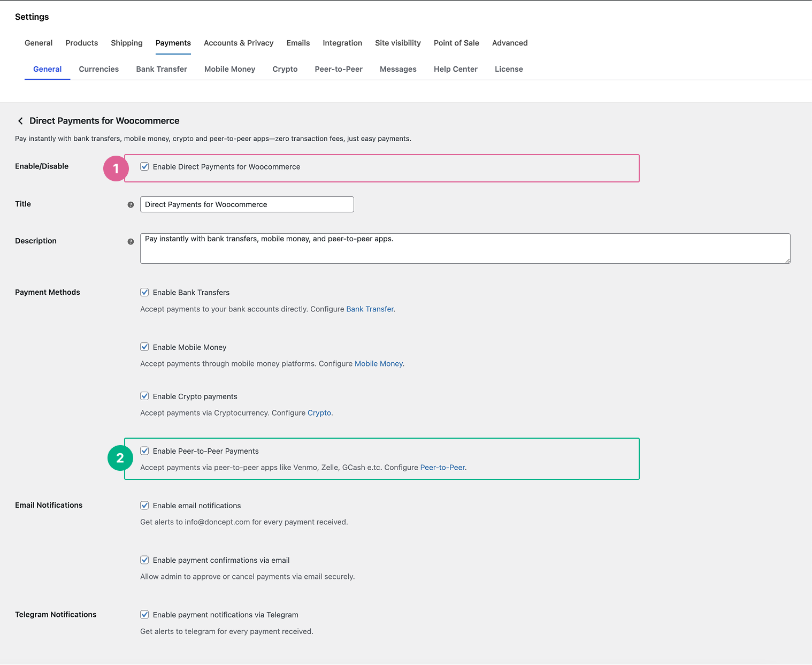Click the help icon next to Title
Viewport: 812px width, 665px height.
(x=131, y=205)
